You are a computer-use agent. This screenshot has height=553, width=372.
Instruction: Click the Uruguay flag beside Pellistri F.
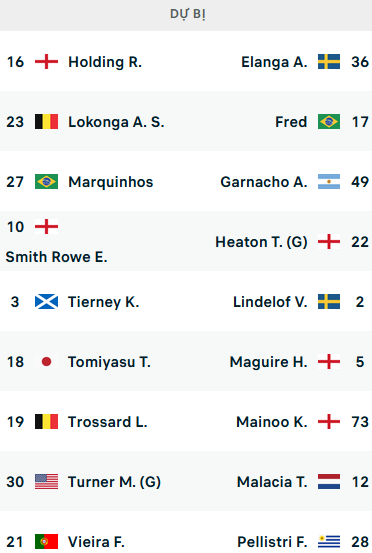point(329,541)
